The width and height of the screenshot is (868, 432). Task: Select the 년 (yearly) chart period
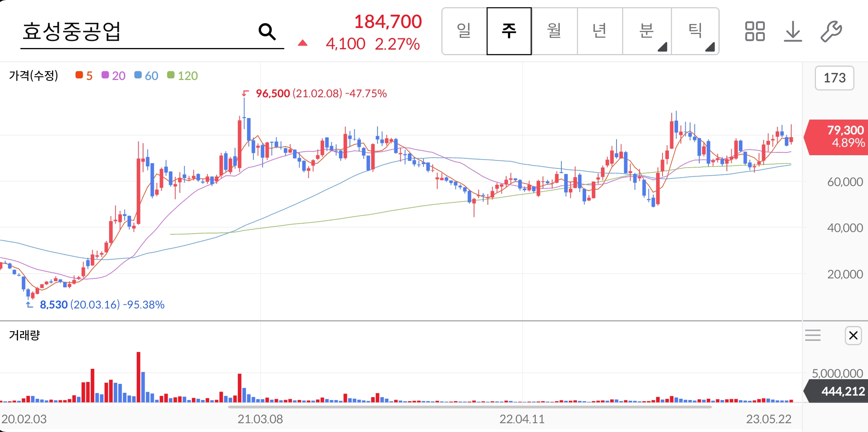coord(599,31)
